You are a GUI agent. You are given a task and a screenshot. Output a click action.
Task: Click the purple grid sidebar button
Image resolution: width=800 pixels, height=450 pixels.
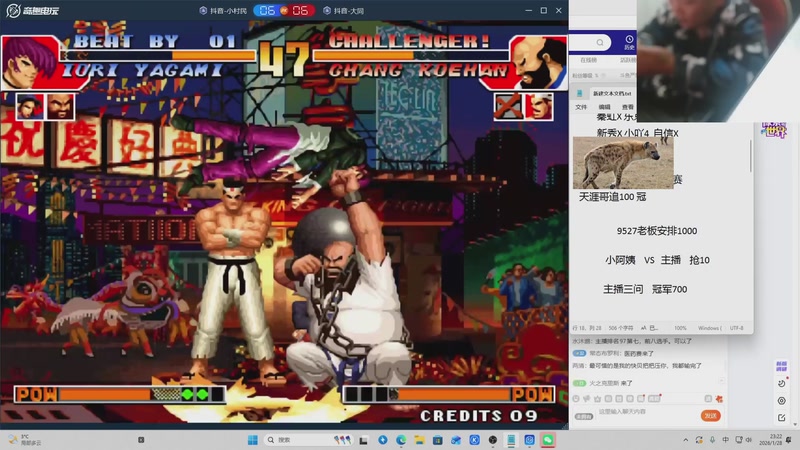click(782, 366)
